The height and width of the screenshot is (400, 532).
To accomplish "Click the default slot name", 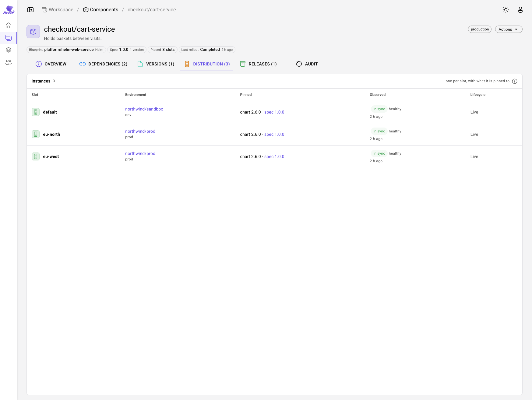I will [50, 112].
